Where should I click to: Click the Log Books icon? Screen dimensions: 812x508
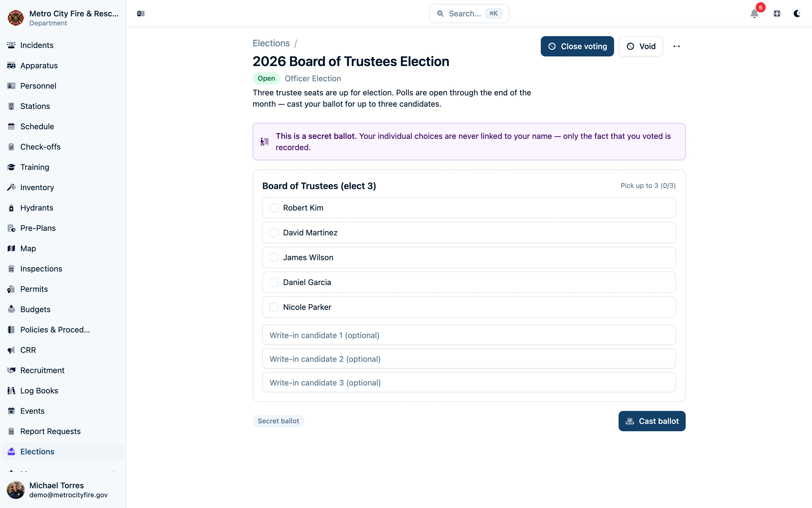coord(11,390)
